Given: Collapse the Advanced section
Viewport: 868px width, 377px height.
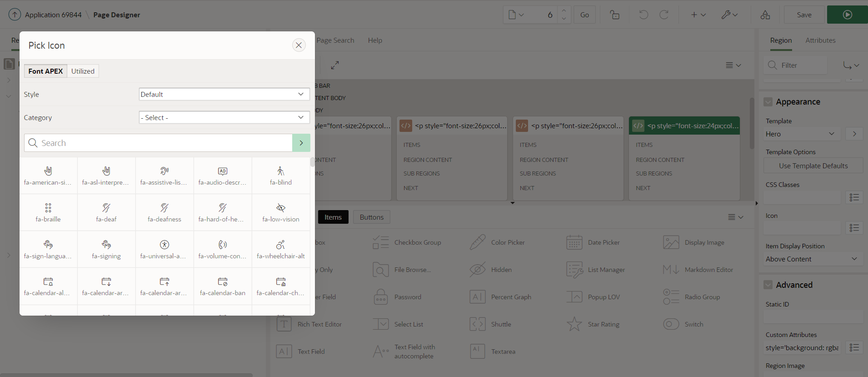Looking at the screenshot, I should (768, 285).
